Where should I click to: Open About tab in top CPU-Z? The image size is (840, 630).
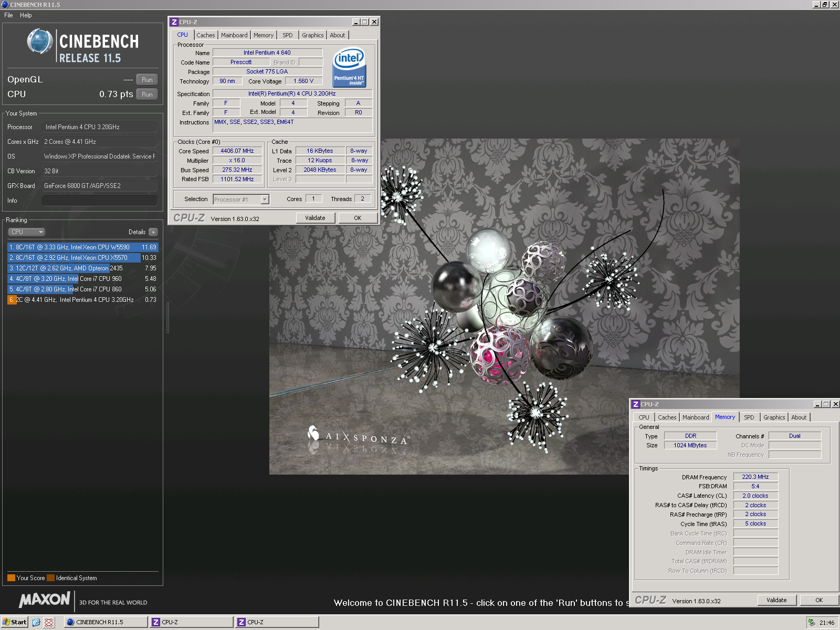tap(338, 35)
